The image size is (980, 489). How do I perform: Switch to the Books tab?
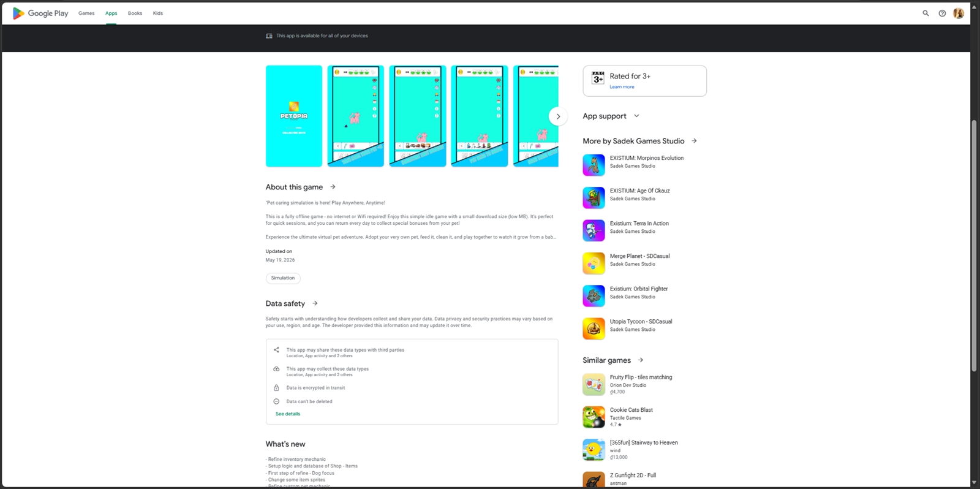(135, 13)
